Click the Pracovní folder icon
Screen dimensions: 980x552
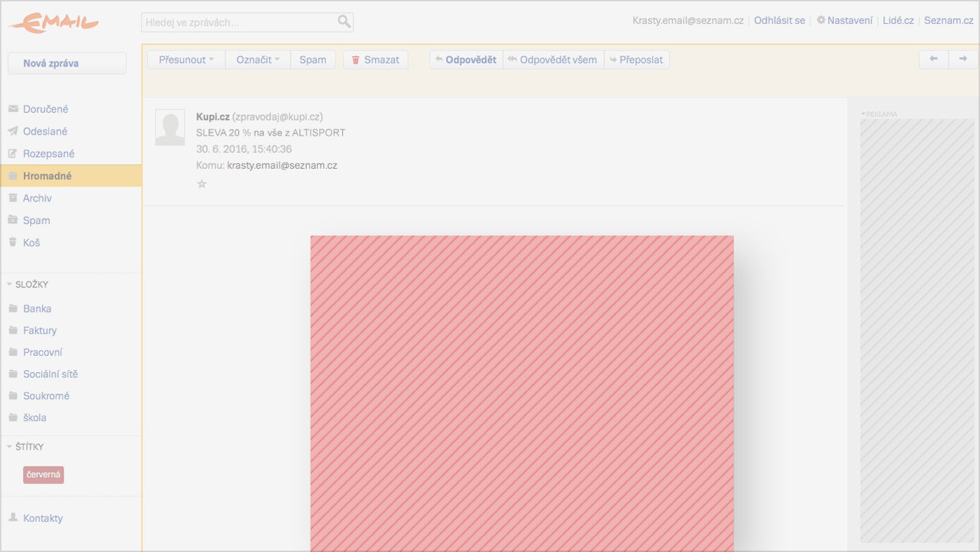13,352
